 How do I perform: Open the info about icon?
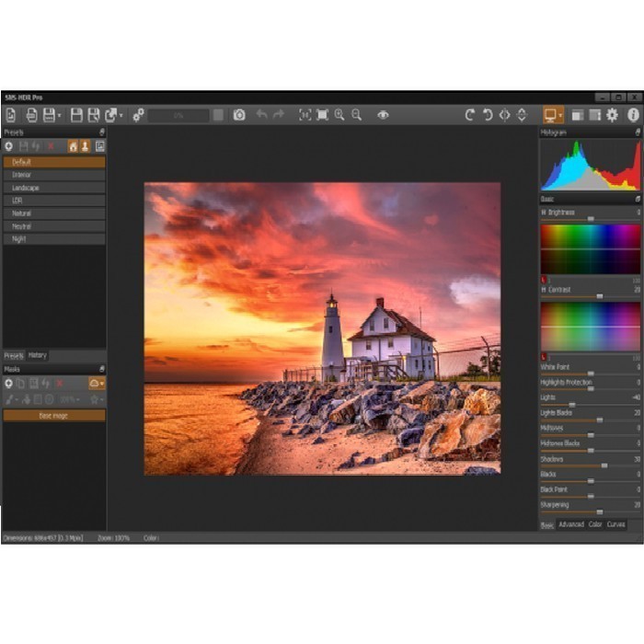coord(633,115)
